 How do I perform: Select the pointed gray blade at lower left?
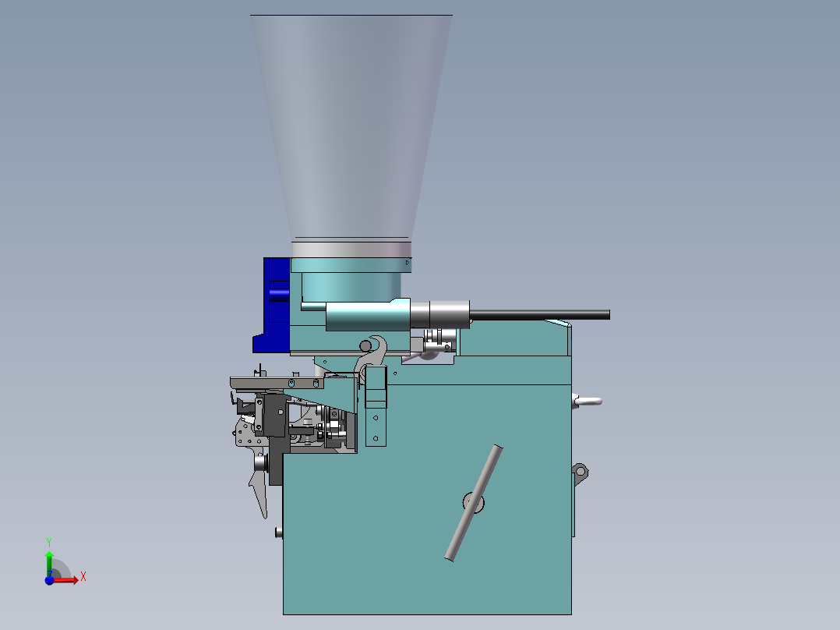pos(259,492)
